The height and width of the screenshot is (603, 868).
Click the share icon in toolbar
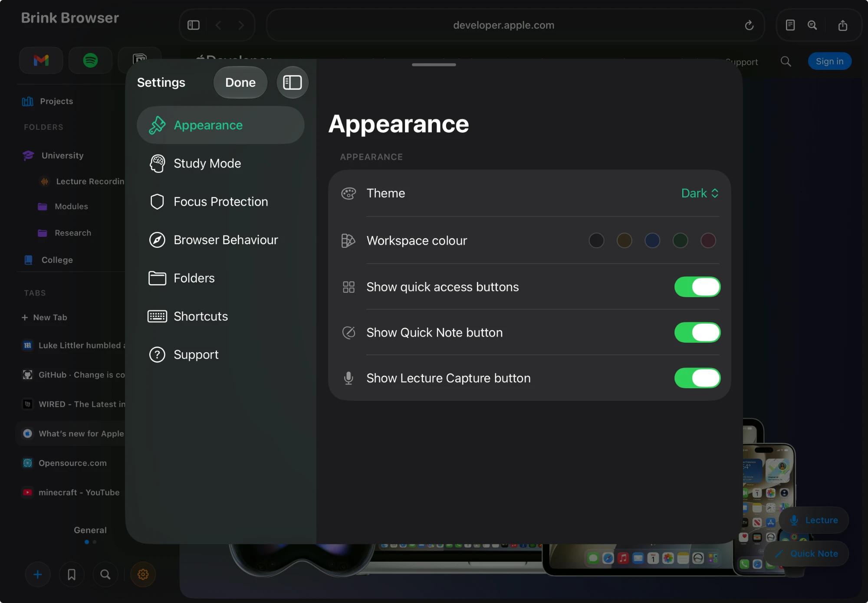coord(843,25)
